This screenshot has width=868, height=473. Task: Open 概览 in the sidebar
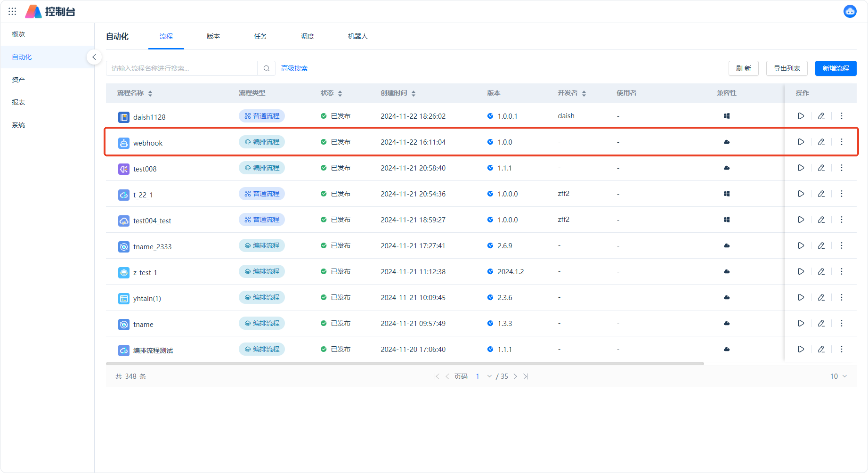[47, 34]
